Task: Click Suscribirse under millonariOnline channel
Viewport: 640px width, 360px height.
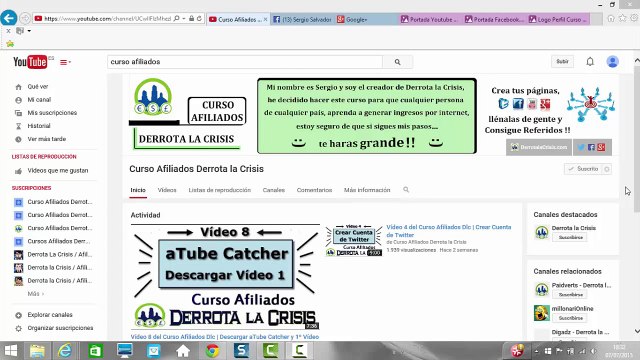Action: coord(571,318)
